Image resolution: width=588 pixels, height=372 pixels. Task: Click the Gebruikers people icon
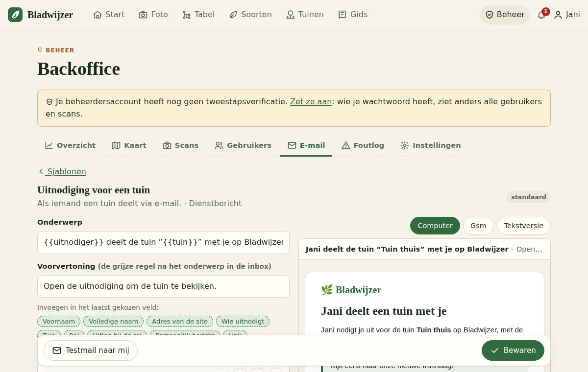pos(219,145)
